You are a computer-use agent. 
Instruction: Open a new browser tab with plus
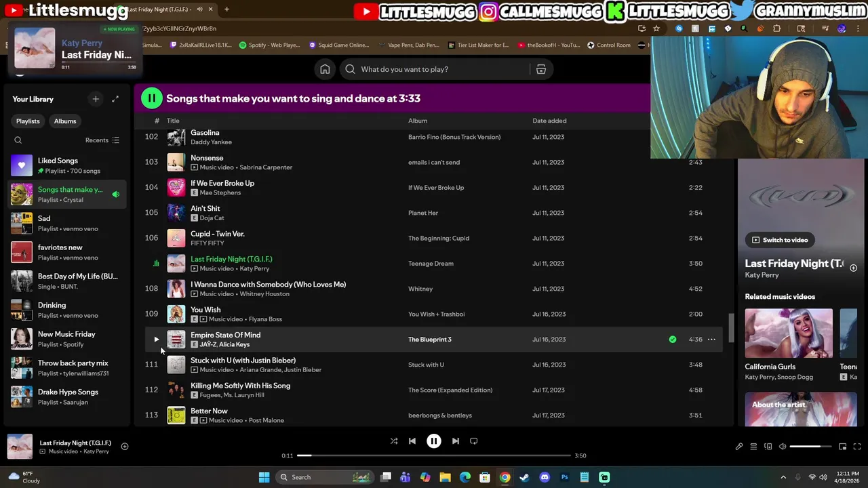point(226,9)
